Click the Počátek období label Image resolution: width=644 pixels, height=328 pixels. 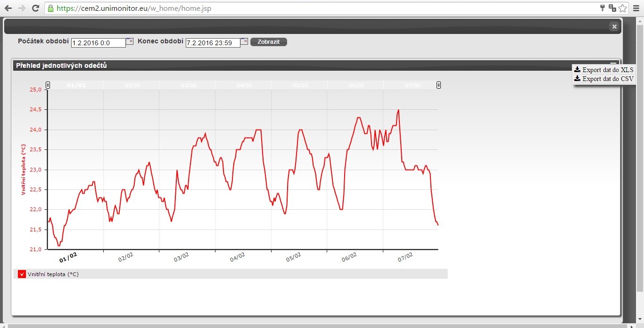(43, 41)
